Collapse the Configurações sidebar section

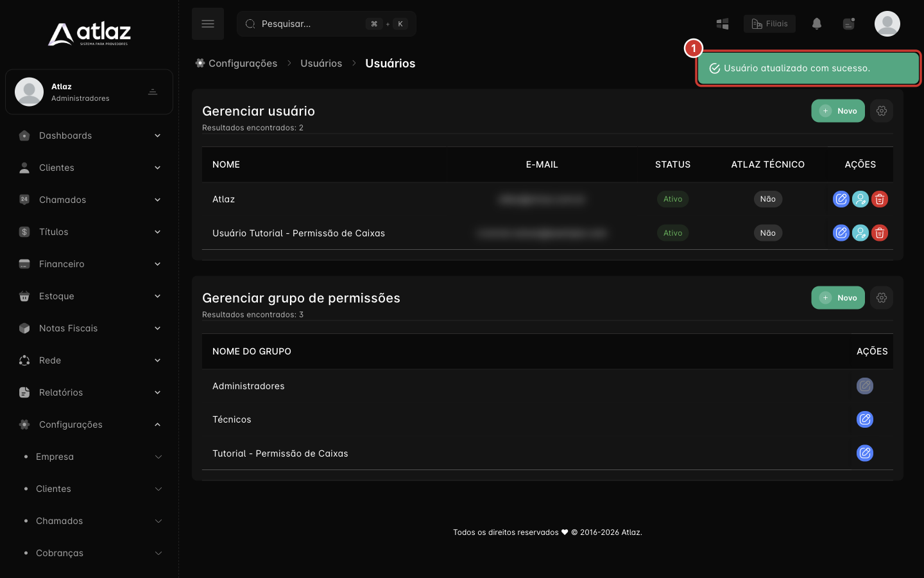click(x=89, y=425)
